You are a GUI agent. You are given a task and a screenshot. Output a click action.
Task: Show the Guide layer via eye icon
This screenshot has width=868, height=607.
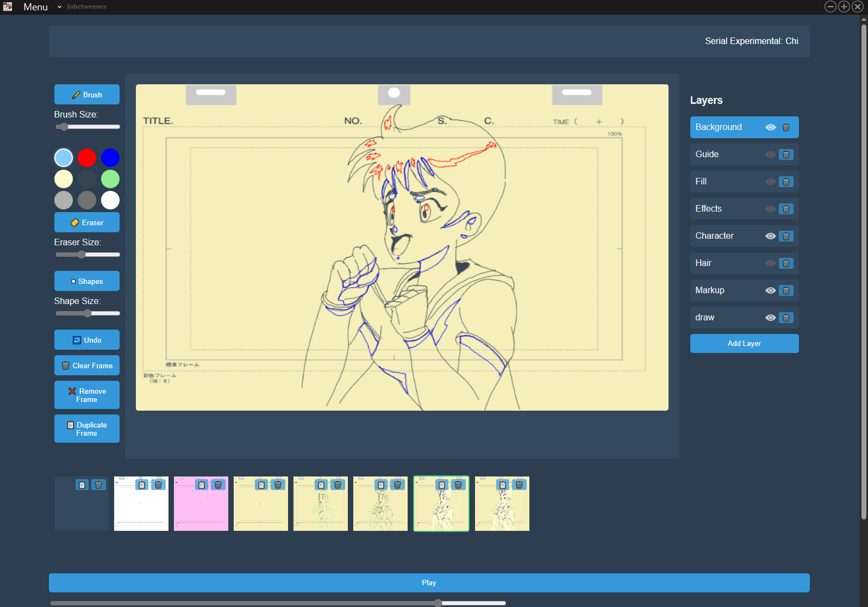pos(770,154)
